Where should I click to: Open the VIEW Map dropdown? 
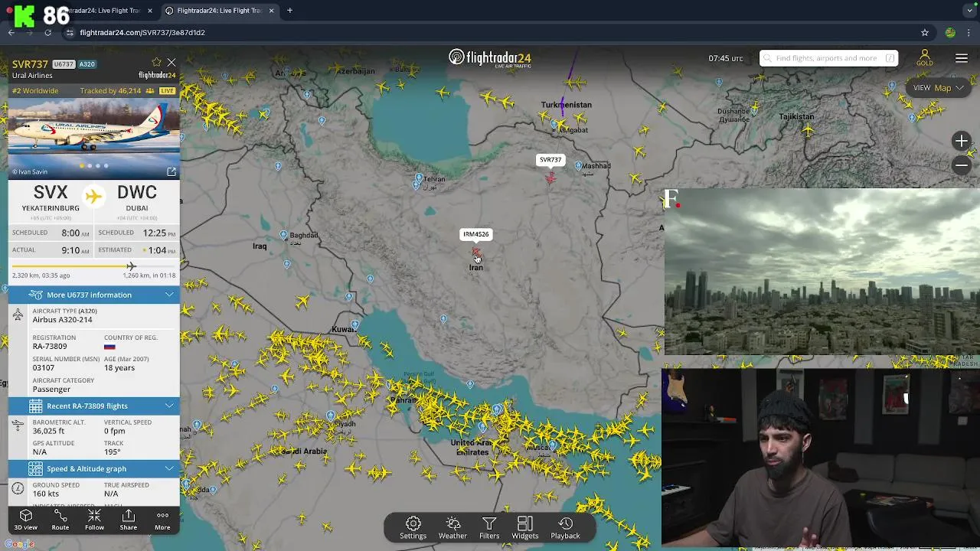938,87
